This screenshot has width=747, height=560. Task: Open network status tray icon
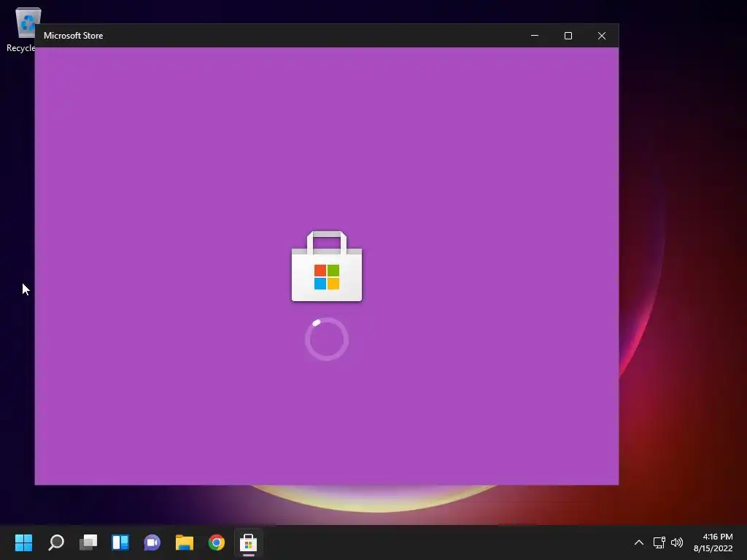659,542
